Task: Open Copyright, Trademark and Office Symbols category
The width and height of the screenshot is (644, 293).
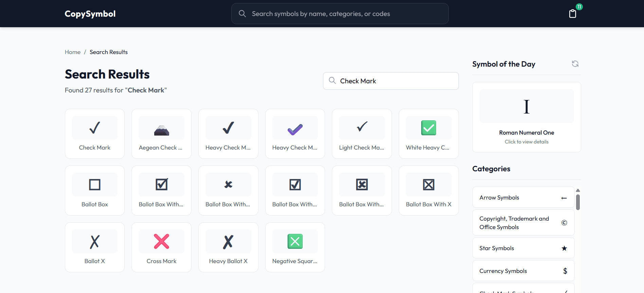Action: [523, 223]
